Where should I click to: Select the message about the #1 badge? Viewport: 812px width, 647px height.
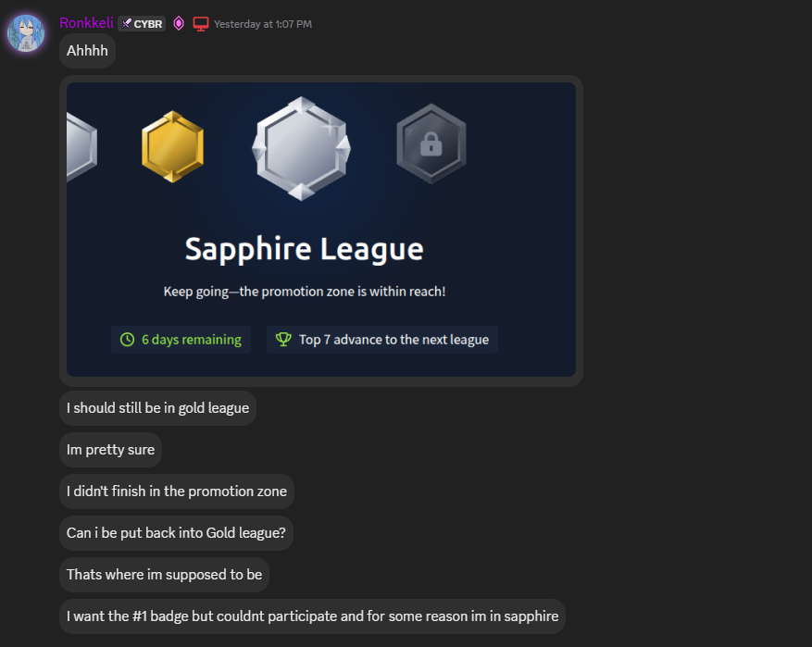[x=312, y=616]
